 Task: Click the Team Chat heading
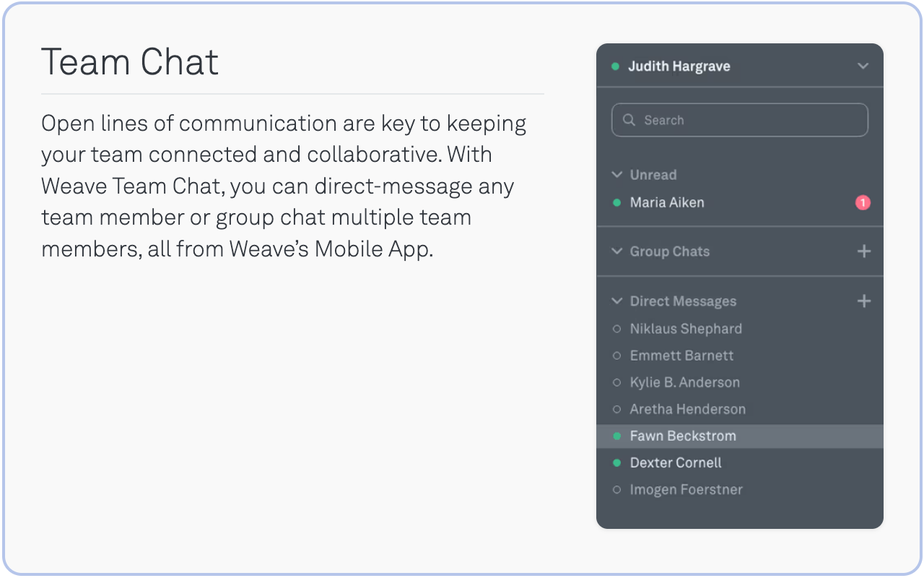(130, 61)
